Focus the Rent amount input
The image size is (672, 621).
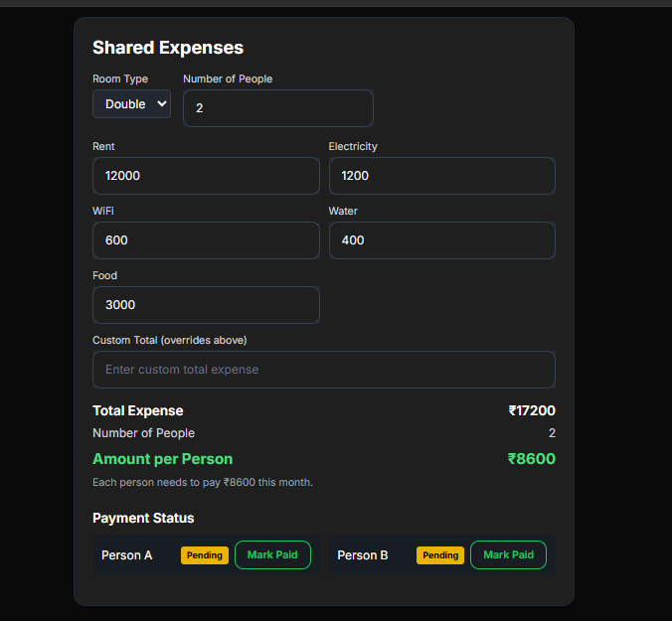tap(206, 176)
